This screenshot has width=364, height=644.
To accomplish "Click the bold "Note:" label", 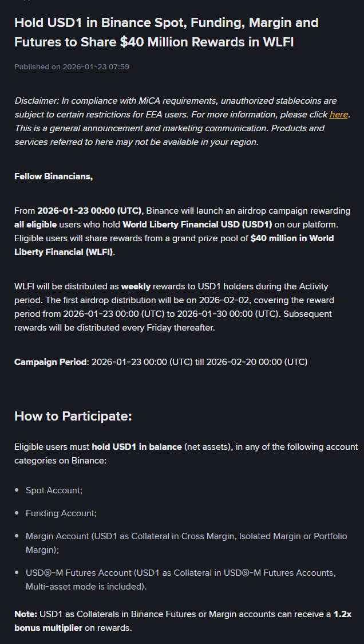I will [26, 614].
